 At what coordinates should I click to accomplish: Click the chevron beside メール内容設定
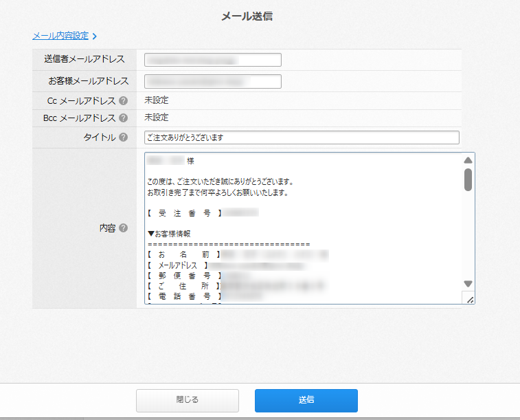tap(95, 36)
